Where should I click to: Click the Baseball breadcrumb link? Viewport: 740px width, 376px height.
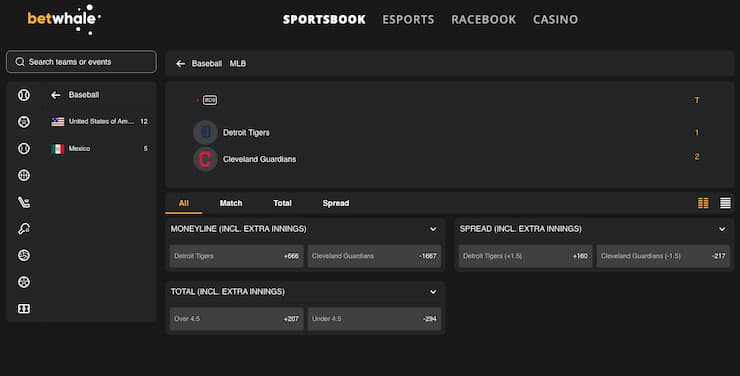(x=207, y=63)
